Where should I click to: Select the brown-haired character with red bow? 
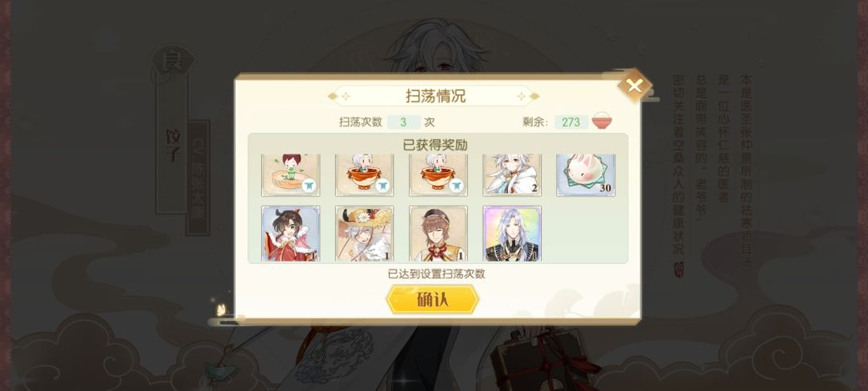coord(439,233)
